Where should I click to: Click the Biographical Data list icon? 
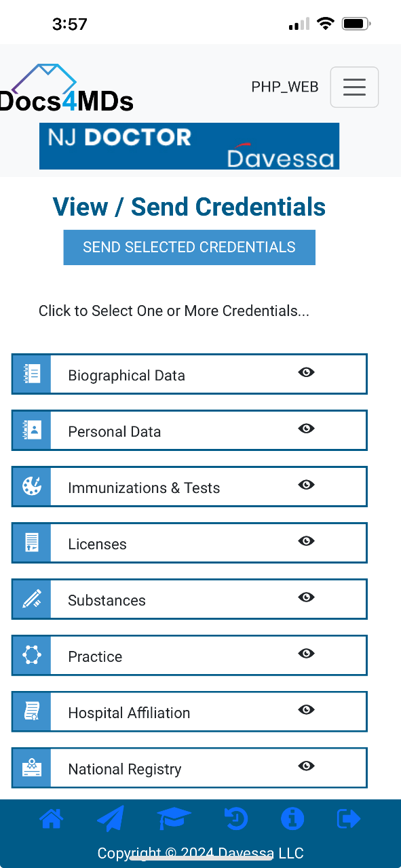(31, 374)
